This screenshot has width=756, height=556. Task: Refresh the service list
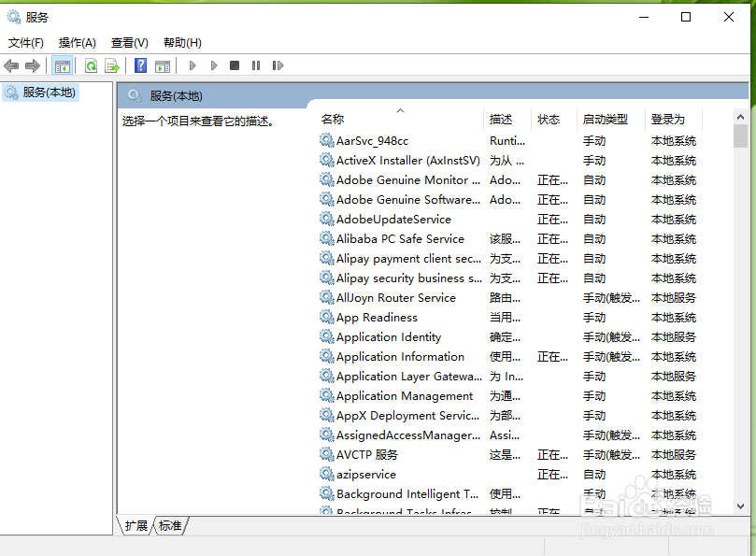[91, 65]
